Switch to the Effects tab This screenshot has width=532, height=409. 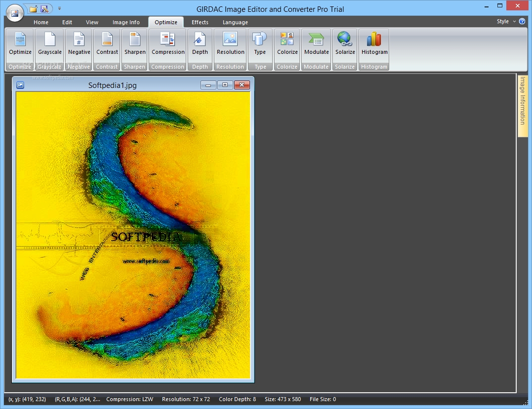200,22
